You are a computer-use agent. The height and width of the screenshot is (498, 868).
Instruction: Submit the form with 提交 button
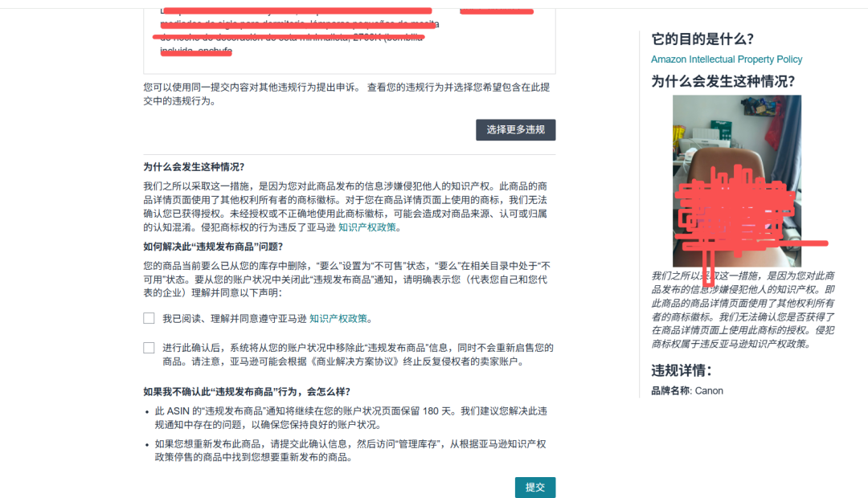tap(534, 488)
